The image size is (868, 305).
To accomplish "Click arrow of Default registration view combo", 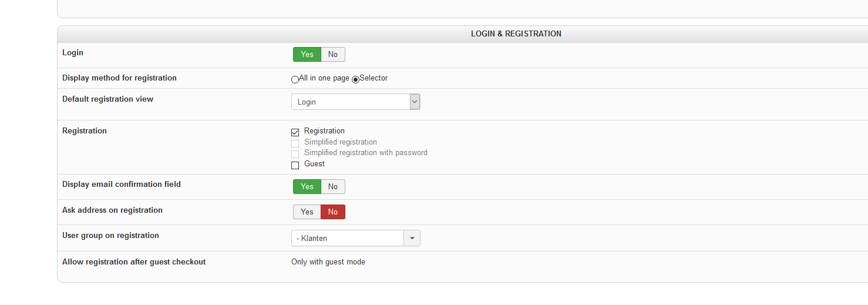I will pos(415,102).
